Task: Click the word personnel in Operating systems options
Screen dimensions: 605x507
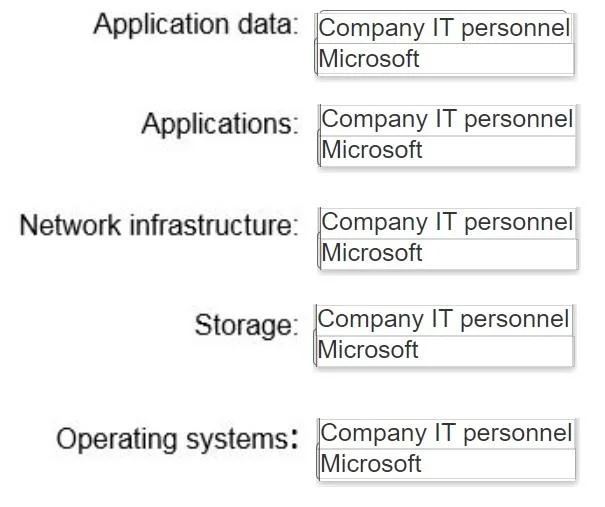Action: coord(517,434)
